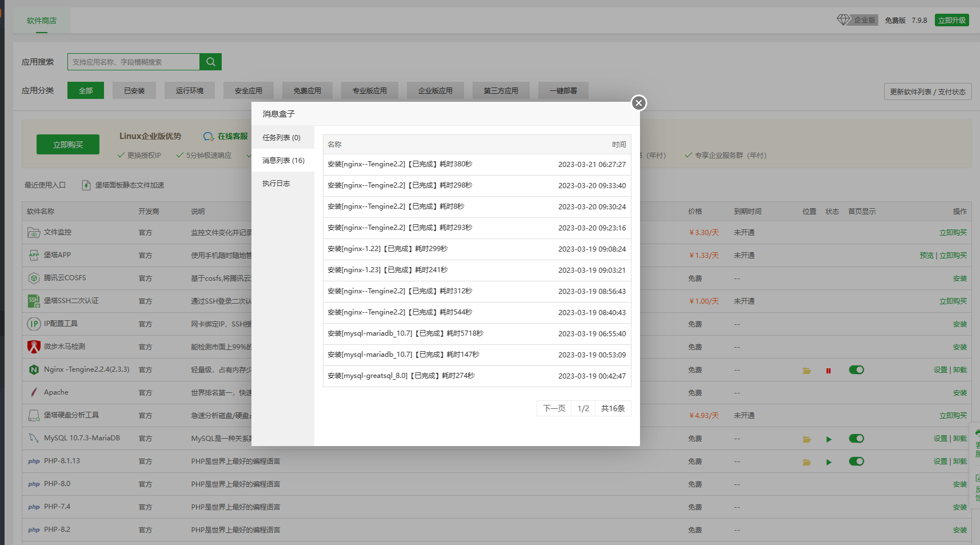Filter by 第三方应用 category

(x=501, y=90)
